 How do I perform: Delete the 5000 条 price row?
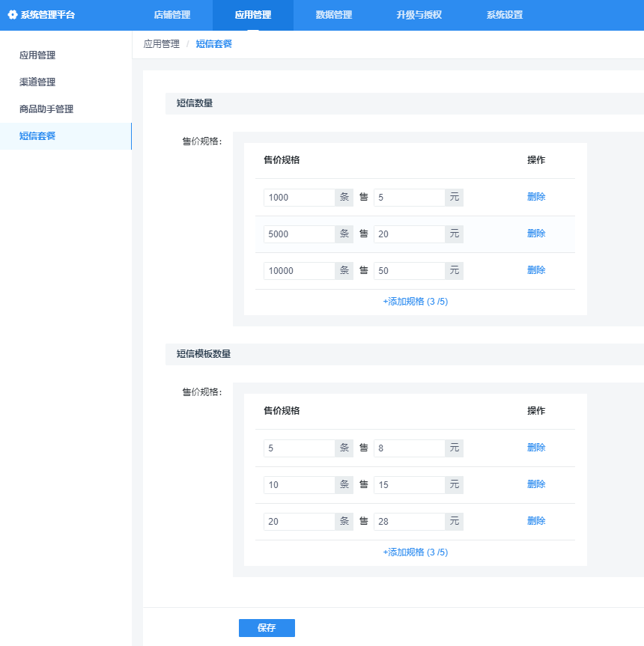pos(536,234)
